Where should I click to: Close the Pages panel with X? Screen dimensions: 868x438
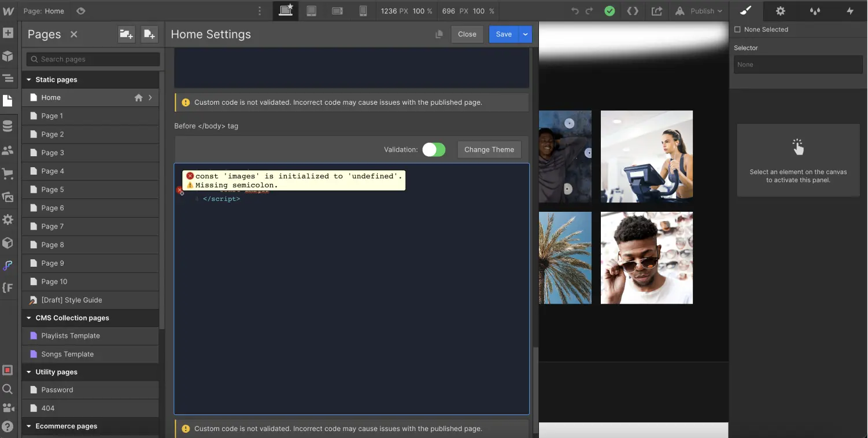(74, 35)
